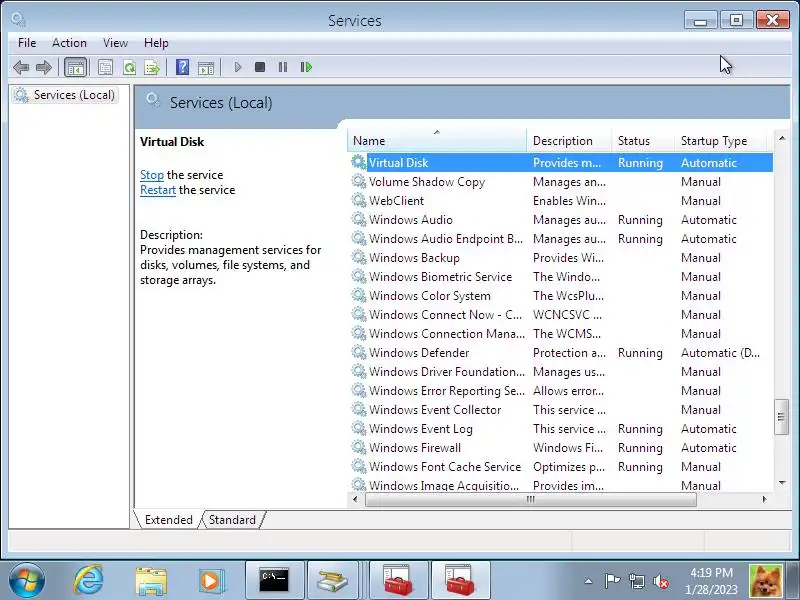Viewport: 800px width, 600px height.
Task: Click the gear icon beside Windows Backup
Action: [x=359, y=258]
